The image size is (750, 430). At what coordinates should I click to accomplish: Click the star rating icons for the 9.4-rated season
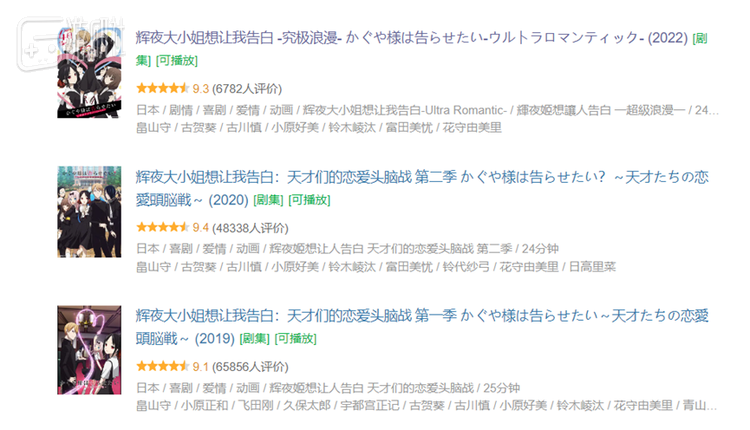pyautogui.click(x=162, y=226)
